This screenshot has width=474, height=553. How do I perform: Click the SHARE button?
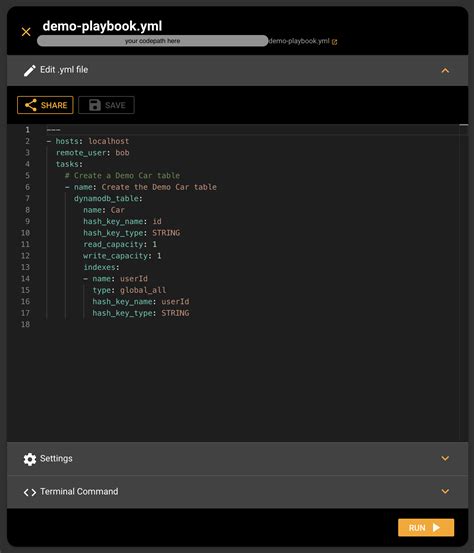[x=45, y=105]
